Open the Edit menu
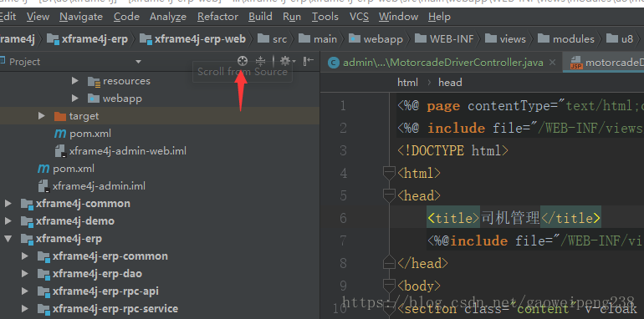Image resolution: width=644 pixels, height=319 pixels. (8, 17)
